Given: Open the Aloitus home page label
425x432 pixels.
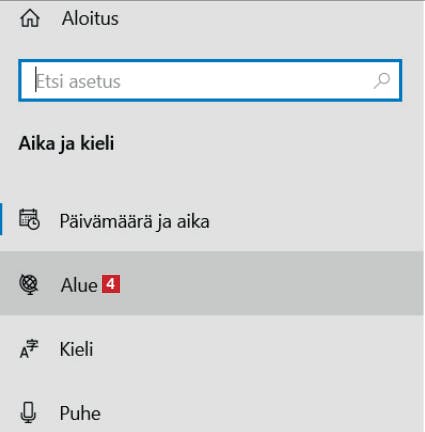Looking at the screenshot, I should pyautogui.click(x=90, y=18).
